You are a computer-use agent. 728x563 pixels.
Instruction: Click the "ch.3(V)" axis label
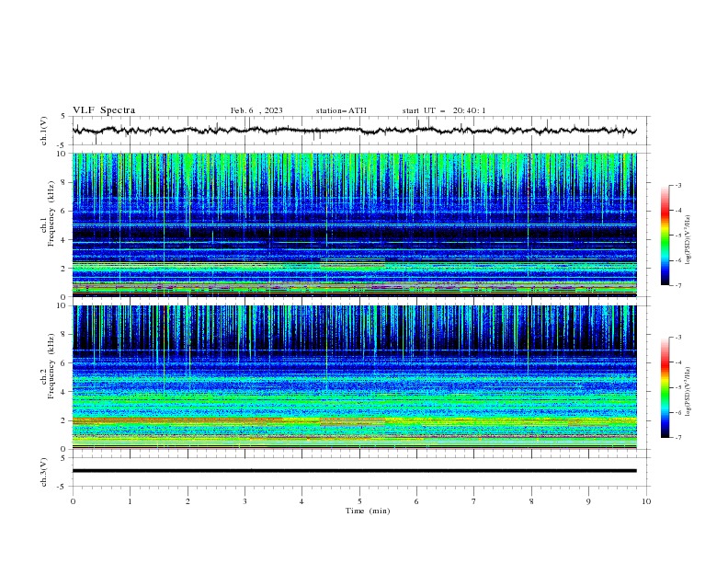pyautogui.click(x=44, y=472)
